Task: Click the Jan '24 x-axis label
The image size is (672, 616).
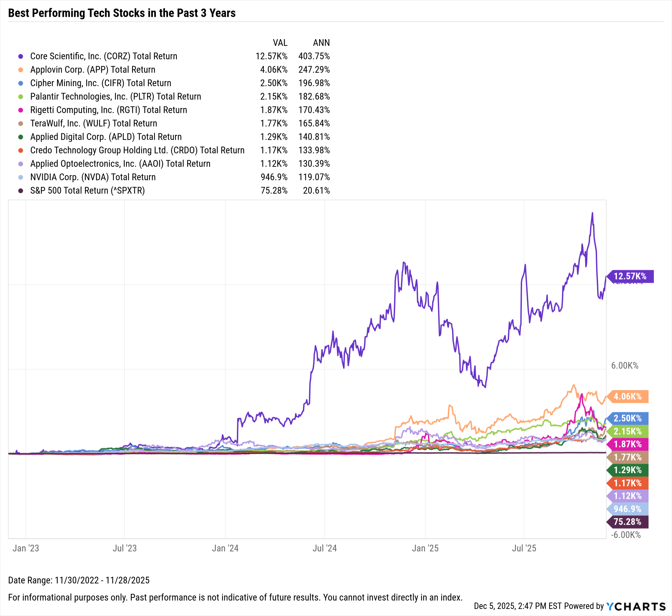Action: point(225,548)
